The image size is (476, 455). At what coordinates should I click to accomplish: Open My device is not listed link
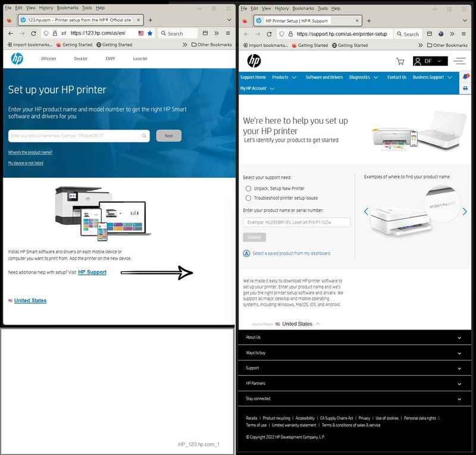pos(26,163)
